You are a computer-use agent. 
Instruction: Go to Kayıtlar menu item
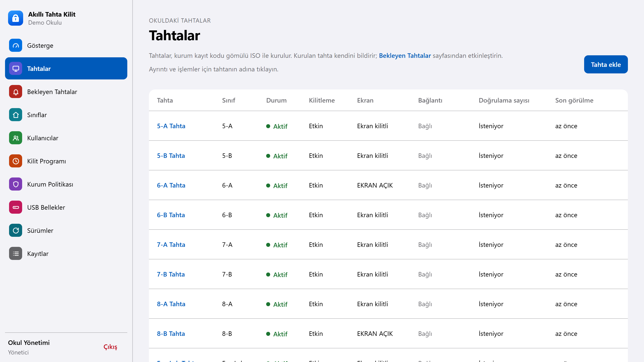click(66, 254)
